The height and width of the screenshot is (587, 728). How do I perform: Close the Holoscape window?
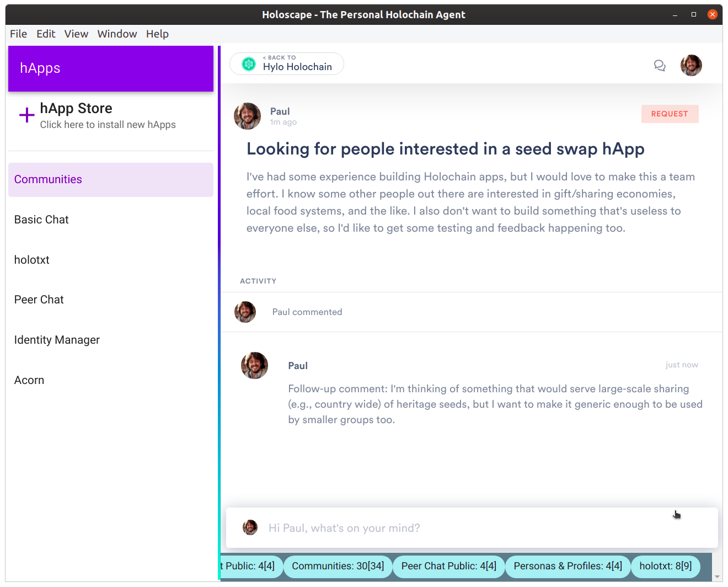(x=713, y=14)
